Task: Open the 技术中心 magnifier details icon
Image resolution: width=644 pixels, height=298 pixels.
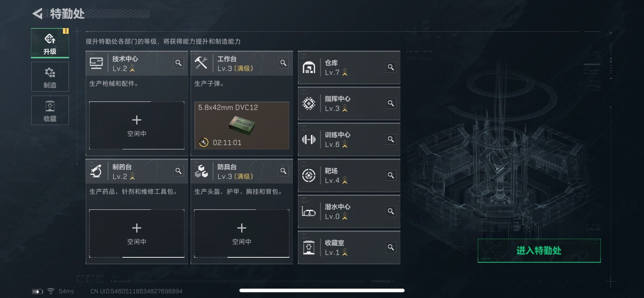Action: tap(178, 63)
